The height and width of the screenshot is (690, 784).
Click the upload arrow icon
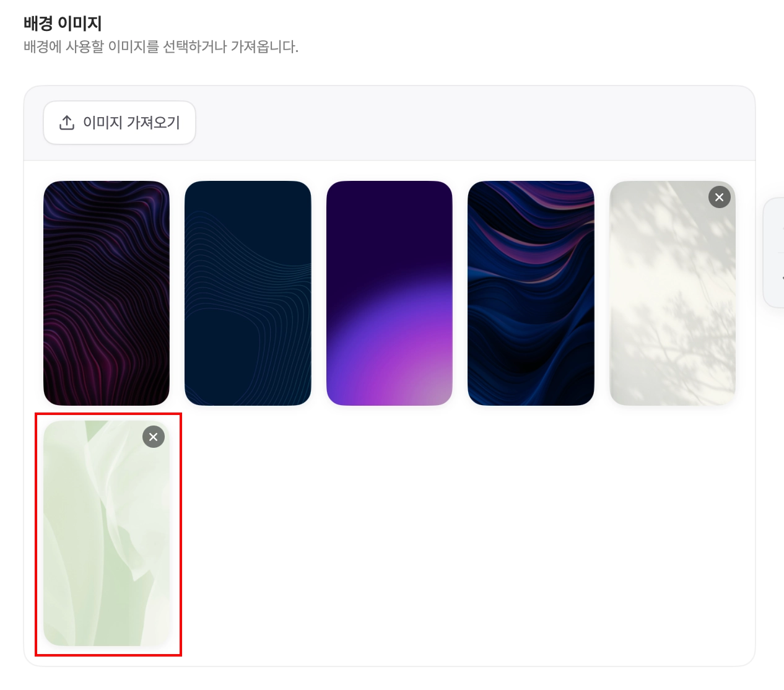pos(67,123)
